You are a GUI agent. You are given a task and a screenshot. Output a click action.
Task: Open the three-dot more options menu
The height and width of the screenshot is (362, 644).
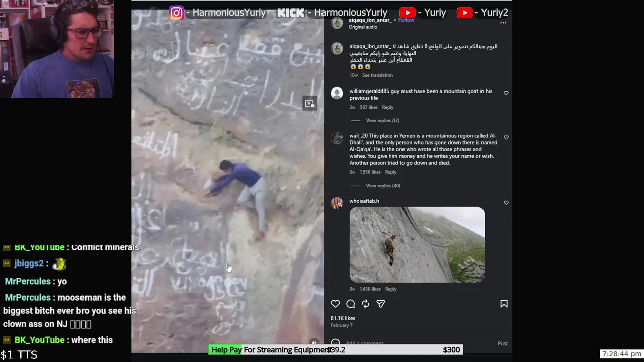coord(503,23)
